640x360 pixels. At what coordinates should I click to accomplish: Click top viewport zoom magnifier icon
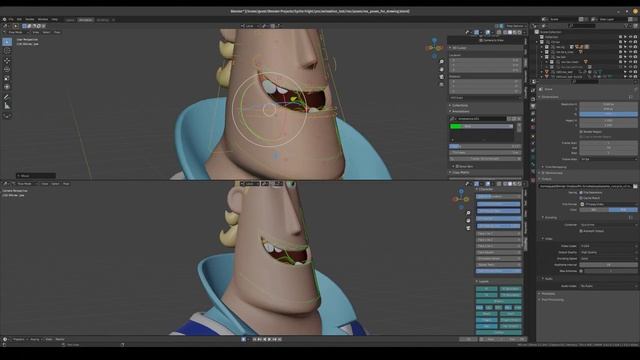click(x=441, y=62)
